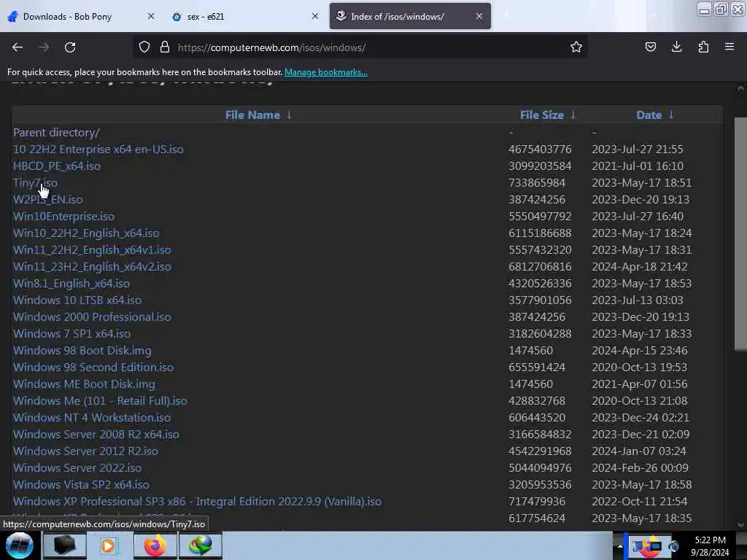Launch the media player taskbar icon
Viewport: 747px width, 560px height.
109,545
